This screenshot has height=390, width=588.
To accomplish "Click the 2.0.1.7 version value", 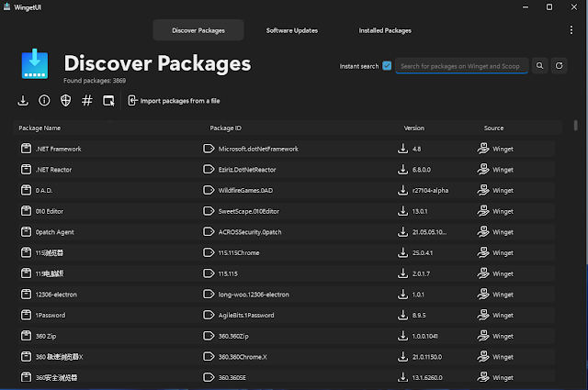I will pos(421,273).
